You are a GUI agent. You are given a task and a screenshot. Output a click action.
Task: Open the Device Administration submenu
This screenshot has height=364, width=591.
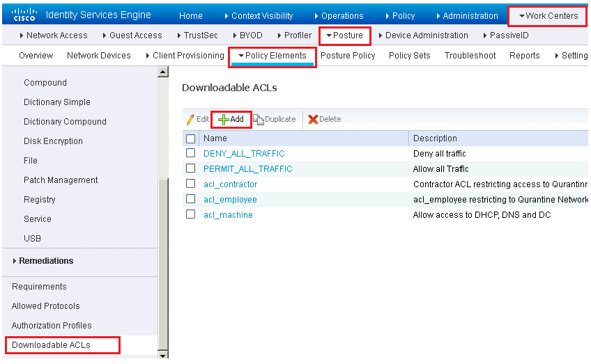(x=423, y=35)
